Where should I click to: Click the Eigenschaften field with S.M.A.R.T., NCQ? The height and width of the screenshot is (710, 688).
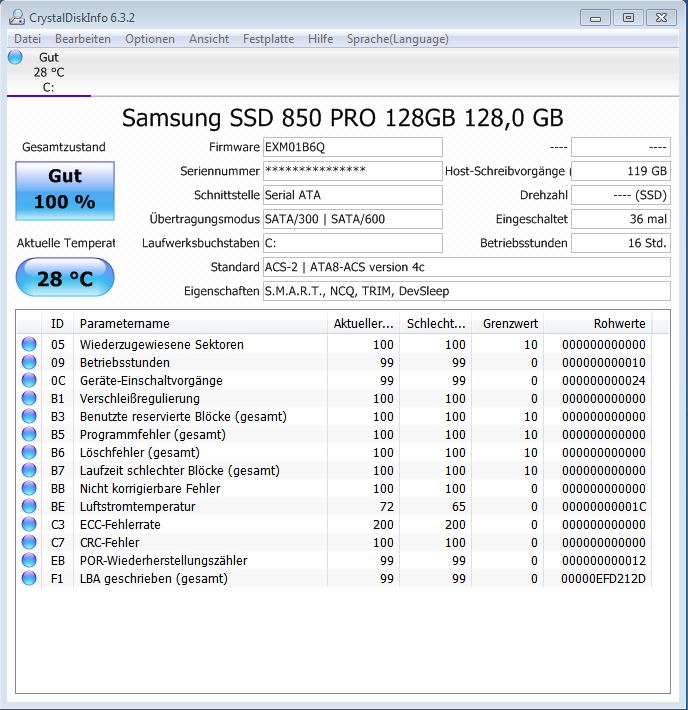tap(467, 291)
